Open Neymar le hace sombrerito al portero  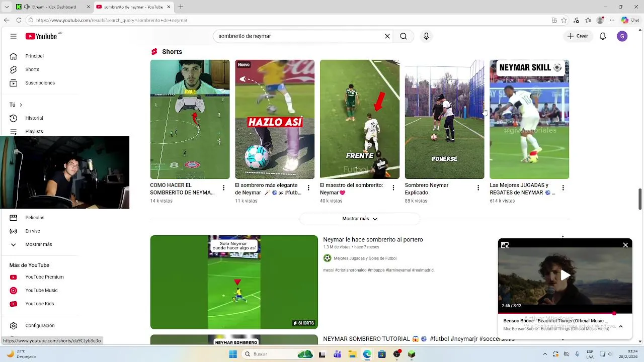click(373, 240)
